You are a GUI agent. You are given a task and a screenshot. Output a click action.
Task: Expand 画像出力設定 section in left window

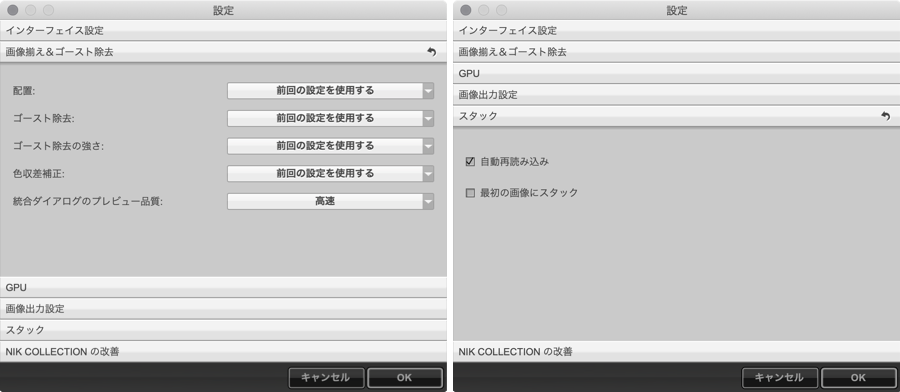pos(223,308)
